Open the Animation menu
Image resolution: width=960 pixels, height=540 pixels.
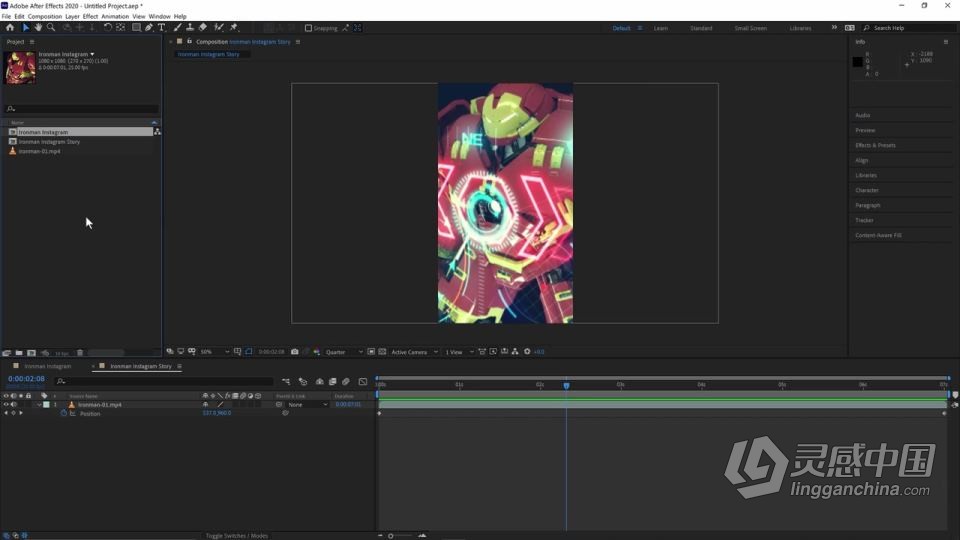[115, 17]
